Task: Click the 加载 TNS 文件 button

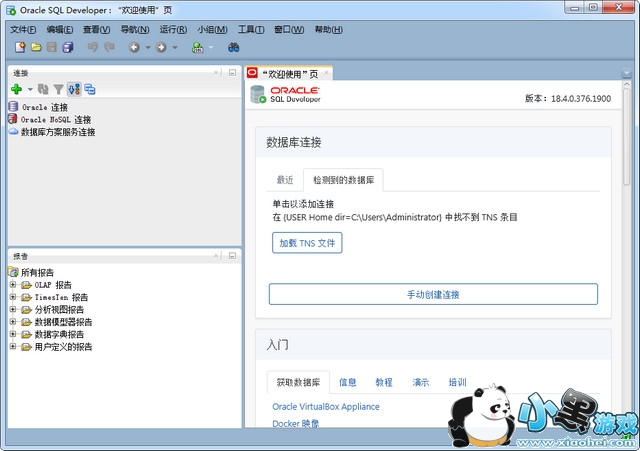Action: pos(307,243)
